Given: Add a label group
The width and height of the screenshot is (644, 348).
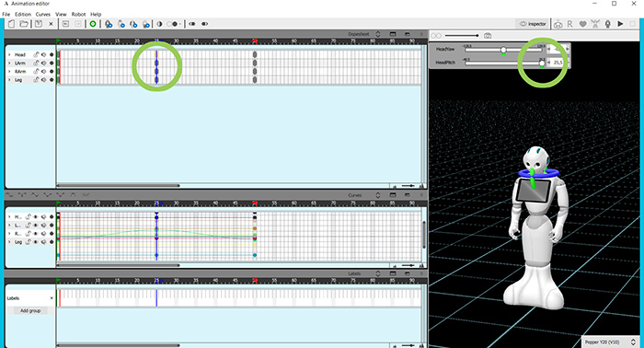Looking at the screenshot, I should [x=30, y=310].
